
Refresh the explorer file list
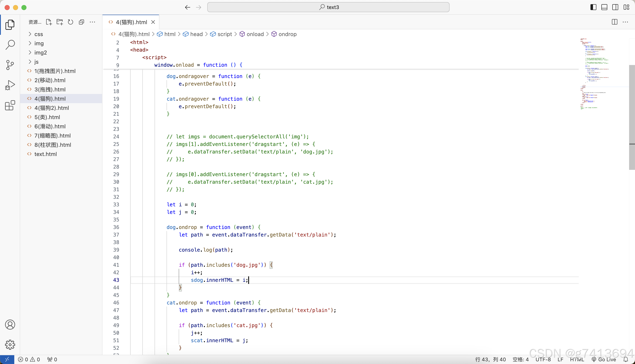(71, 22)
